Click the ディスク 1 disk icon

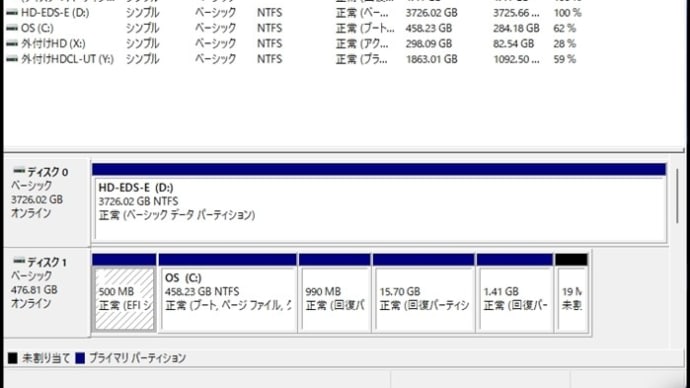pos(19,261)
